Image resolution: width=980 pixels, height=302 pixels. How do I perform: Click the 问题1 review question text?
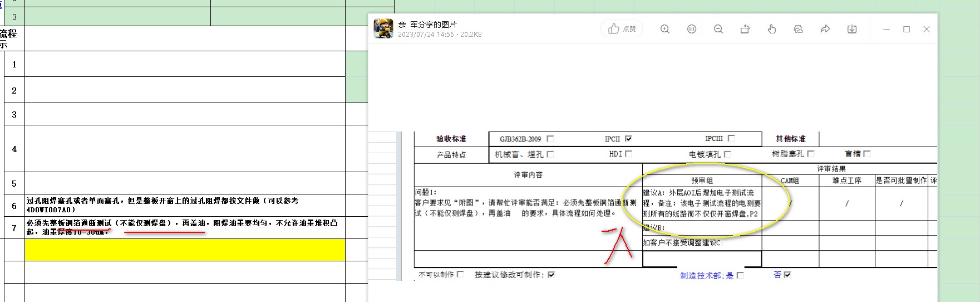pos(526,203)
